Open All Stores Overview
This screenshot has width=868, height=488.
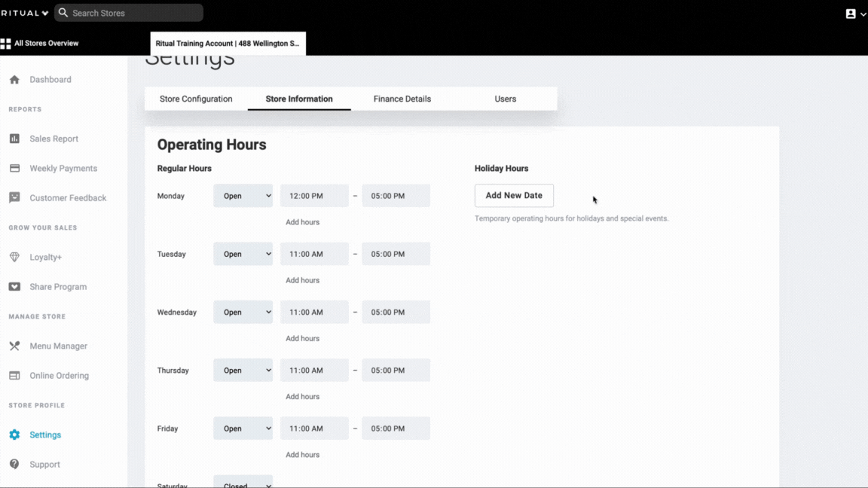pos(40,44)
